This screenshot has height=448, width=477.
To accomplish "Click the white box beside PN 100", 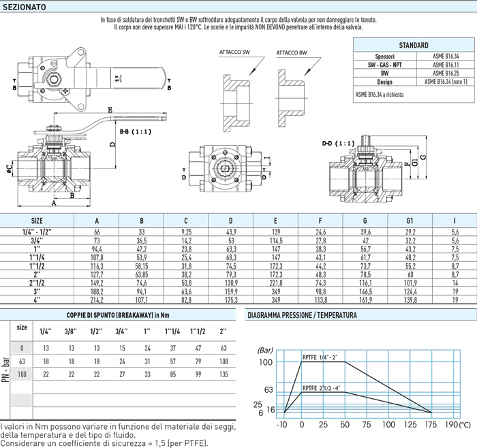I will 22,374.
